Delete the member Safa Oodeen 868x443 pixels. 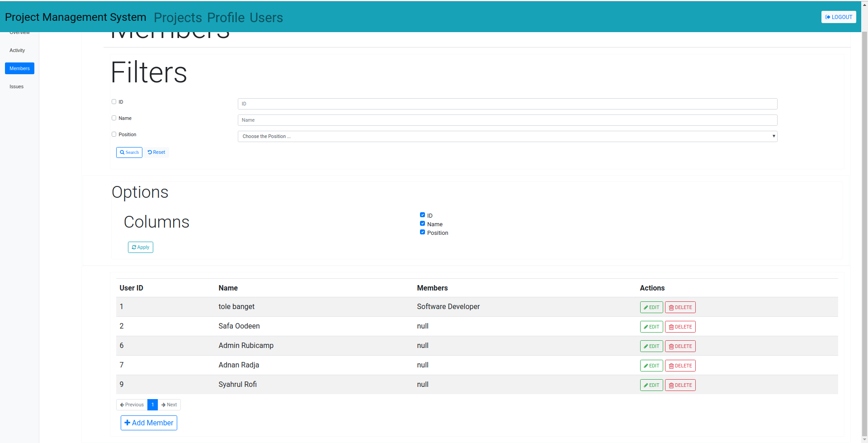coord(680,327)
